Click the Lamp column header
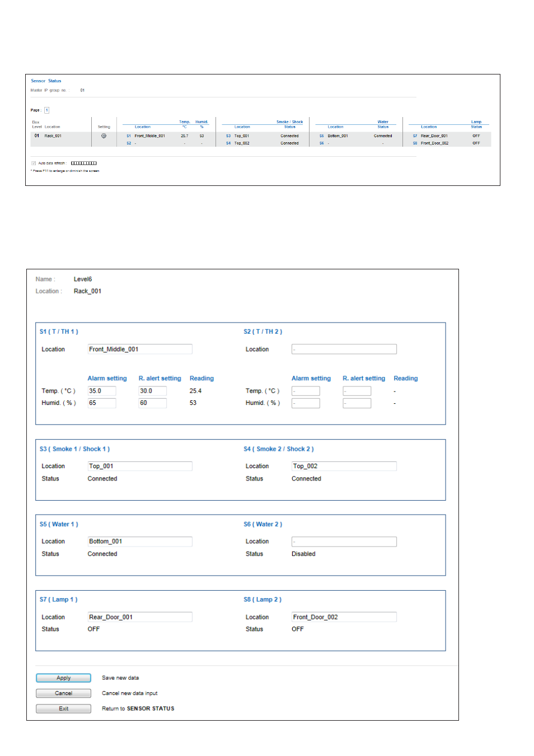Image resolution: width=534 pixels, height=756 pixels. click(x=476, y=122)
